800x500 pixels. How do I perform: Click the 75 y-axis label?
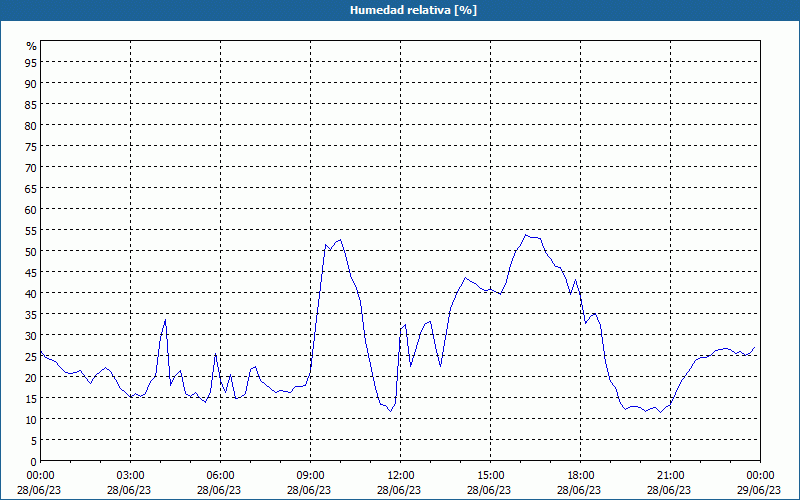tap(31, 146)
